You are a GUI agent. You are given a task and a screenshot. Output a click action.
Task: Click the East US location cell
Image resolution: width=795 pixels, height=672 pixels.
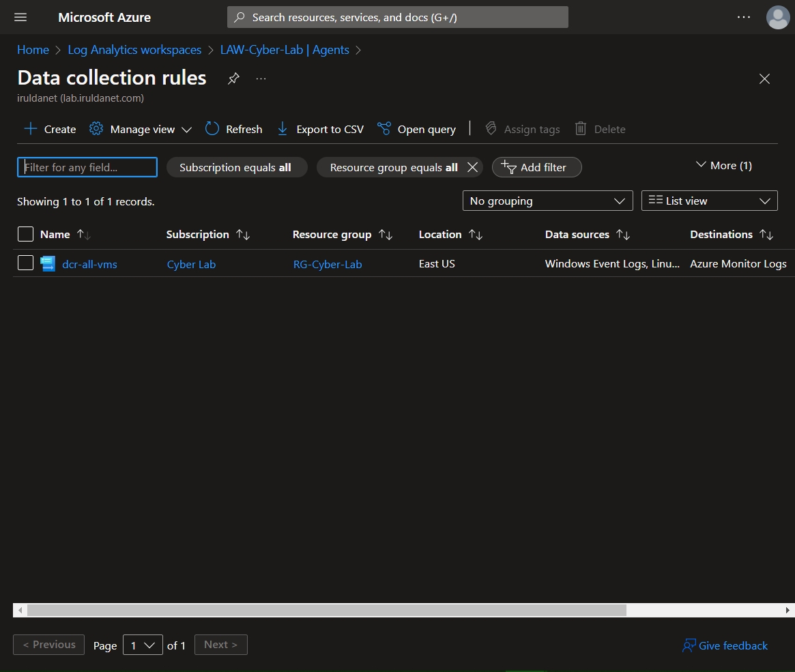tap(437, 263)
